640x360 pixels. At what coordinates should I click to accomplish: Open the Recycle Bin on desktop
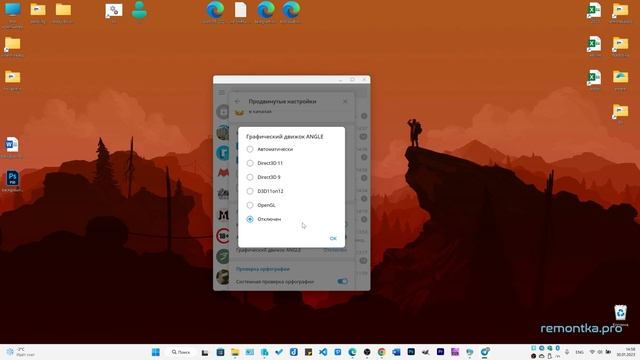(x=620, y=316)
